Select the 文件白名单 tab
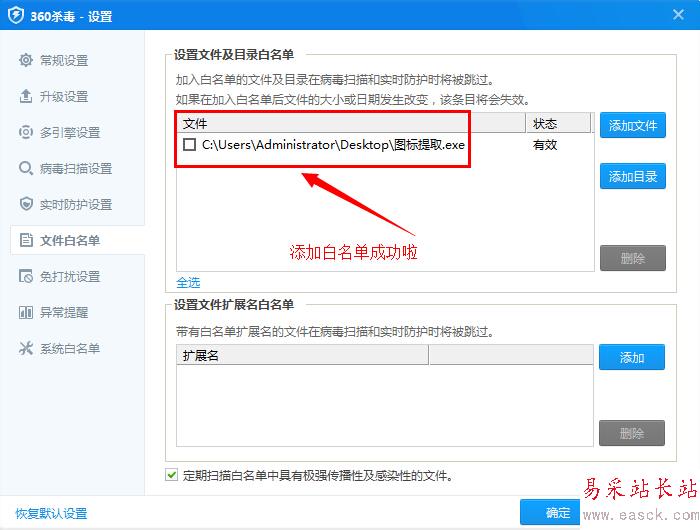This screenshot has height=530, width=700. click(x=78, y=240)
